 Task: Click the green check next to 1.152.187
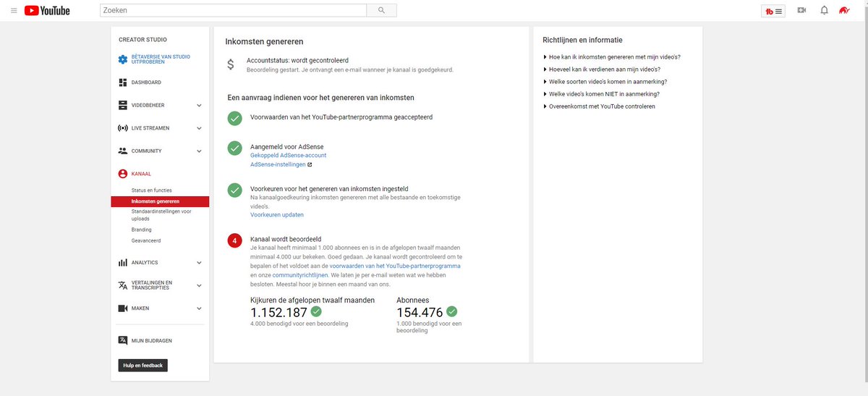[x=316, y=312]
